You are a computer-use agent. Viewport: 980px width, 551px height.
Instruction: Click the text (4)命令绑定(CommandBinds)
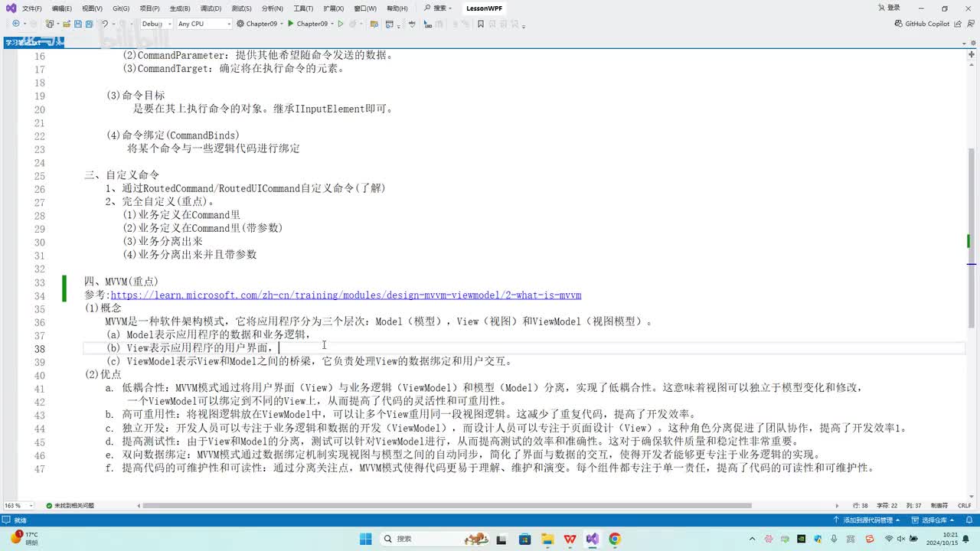(173, 135)
